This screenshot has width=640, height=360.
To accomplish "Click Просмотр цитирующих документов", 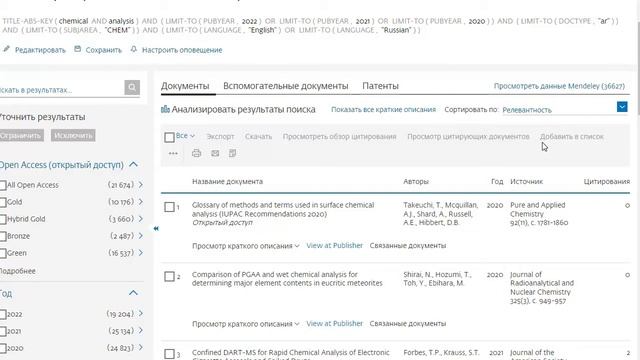I will click(x=468, y=136).
